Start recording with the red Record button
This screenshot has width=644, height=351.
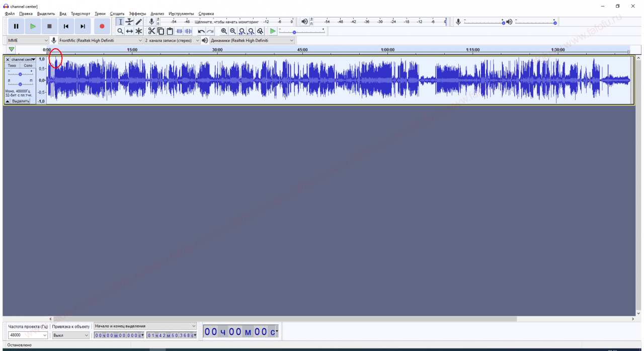click(x=102, y=26)
